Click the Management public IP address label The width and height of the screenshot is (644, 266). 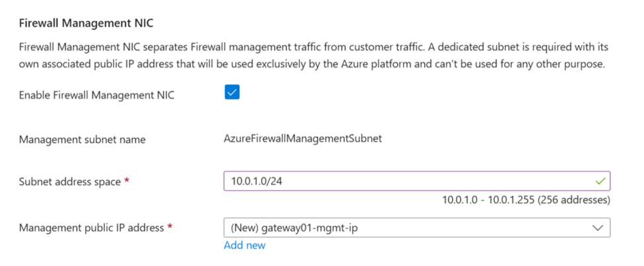click(x=91, y=228)
